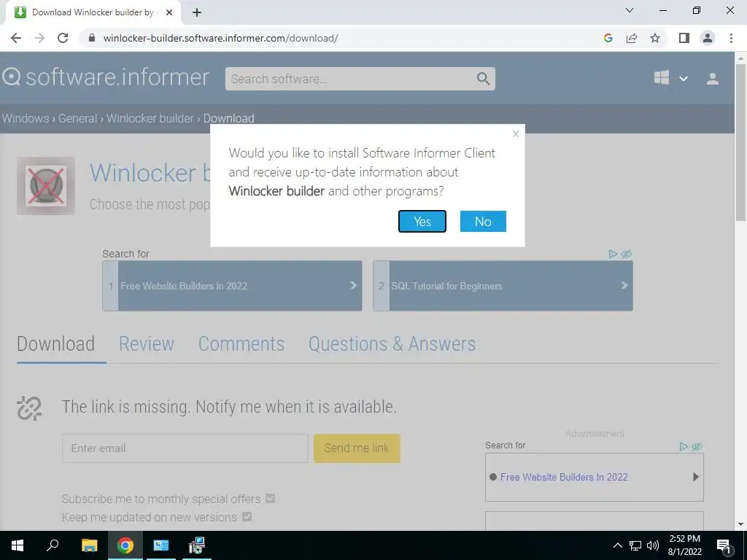Open the Winlocker builder breadcrumb link
The width and height of the screenshot is (747, 560).
click(150, 118)
